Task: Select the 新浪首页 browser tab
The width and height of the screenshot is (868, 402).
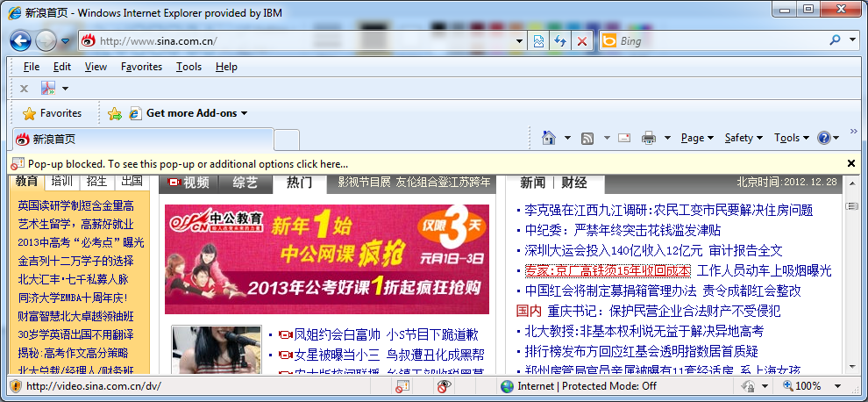Action: point(143,140)
